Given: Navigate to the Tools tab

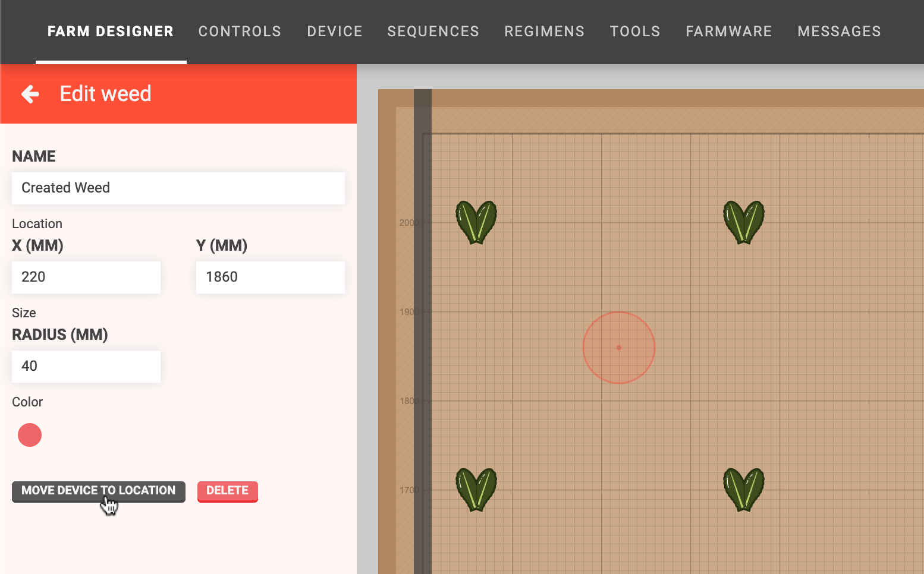Looking at the screenshot, I should click(x=635, y=31).
